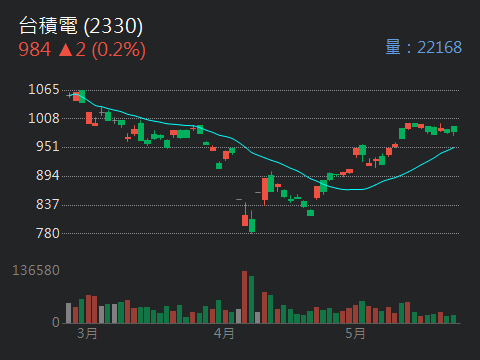The height and width of the screenshot is (360, 480).
Task: Click the (0.2%) percentage change text
Action: 118,50
